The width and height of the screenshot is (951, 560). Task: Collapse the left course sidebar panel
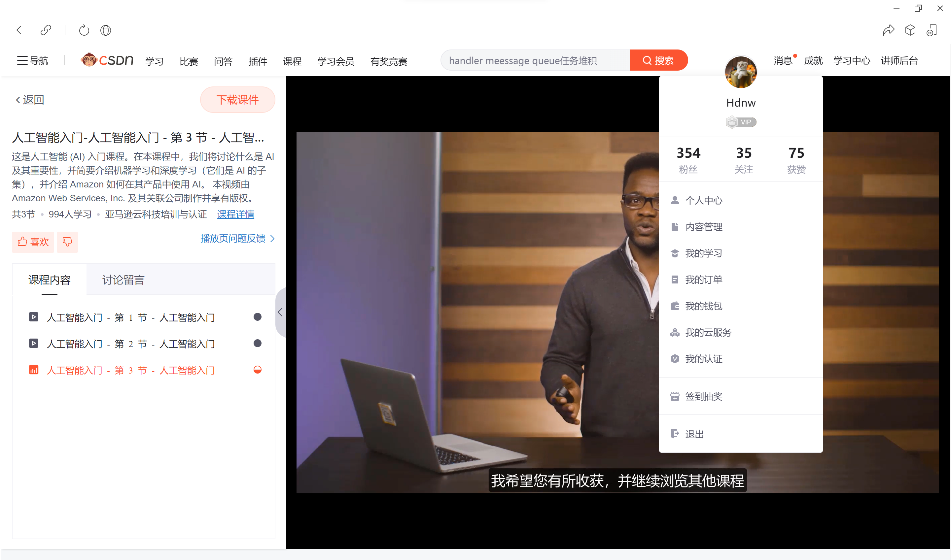click(280, 313)
